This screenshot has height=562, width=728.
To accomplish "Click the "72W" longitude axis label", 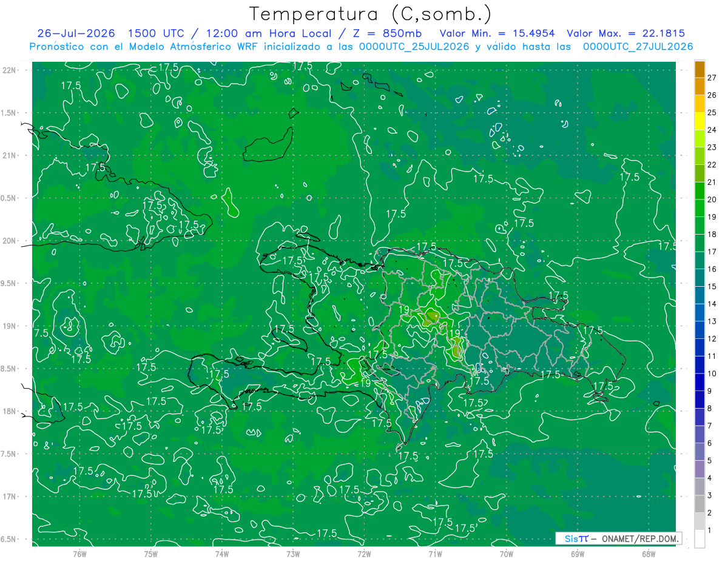I will pos(365,554).
